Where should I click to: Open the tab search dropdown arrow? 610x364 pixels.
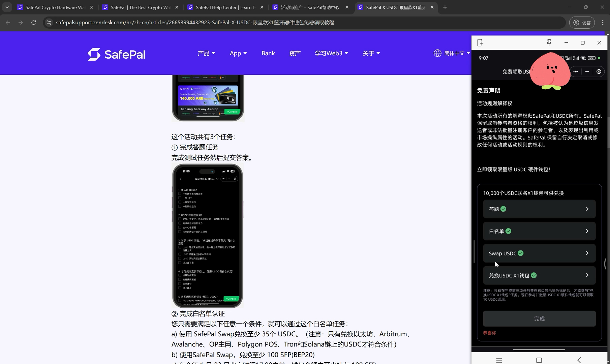point(7,7)
